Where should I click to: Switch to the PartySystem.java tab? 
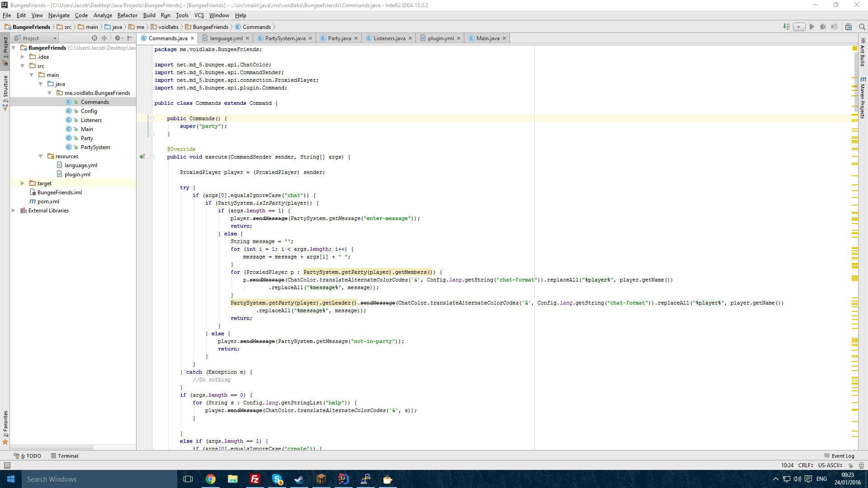285,38
